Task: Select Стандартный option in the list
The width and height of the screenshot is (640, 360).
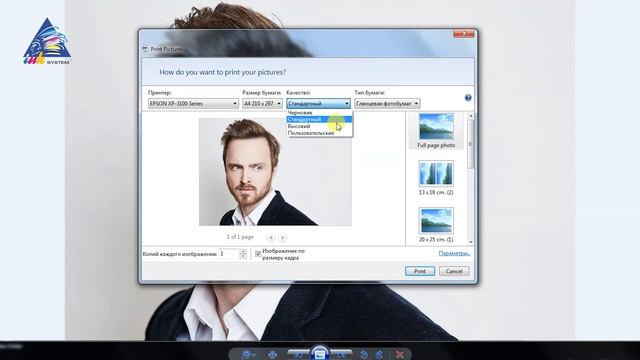Action: (320, 120)
